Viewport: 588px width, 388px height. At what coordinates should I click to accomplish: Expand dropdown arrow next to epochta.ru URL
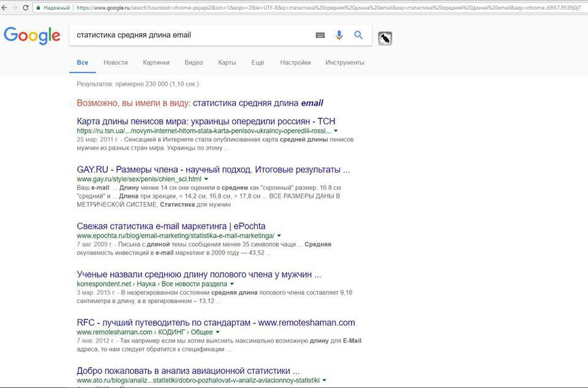coord(279,236)
